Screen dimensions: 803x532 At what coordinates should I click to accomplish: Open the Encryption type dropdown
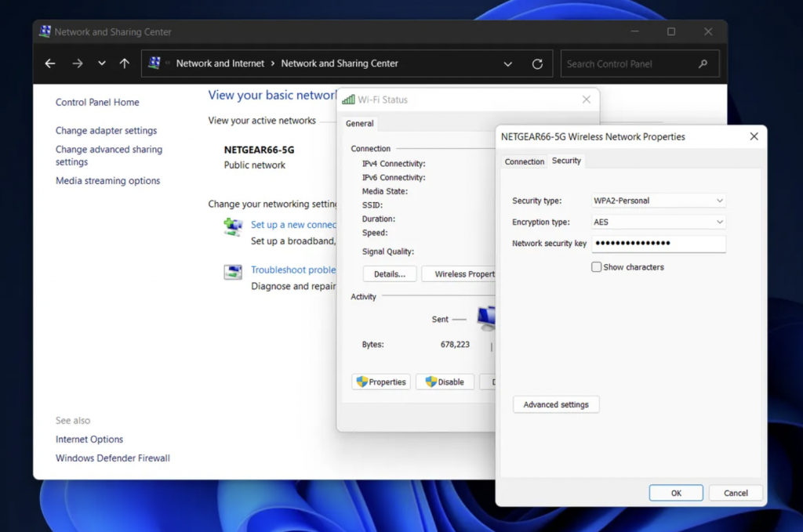[x=659, y=222]
